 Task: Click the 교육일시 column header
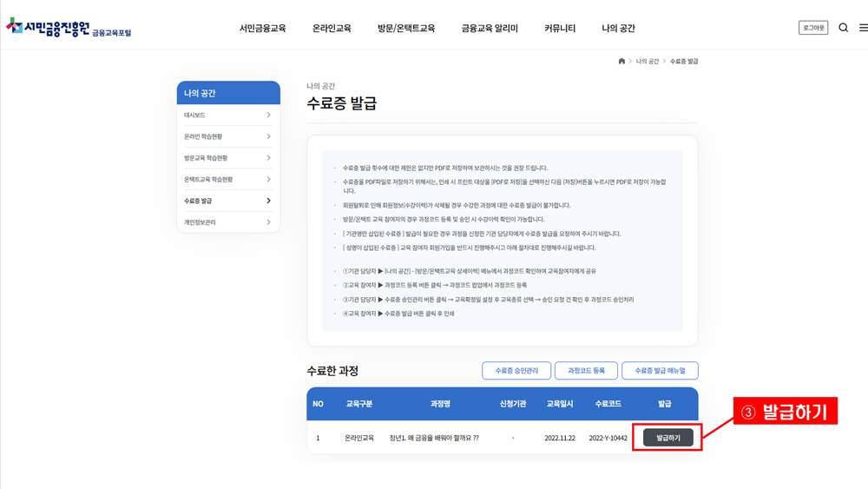pos(560,404)
